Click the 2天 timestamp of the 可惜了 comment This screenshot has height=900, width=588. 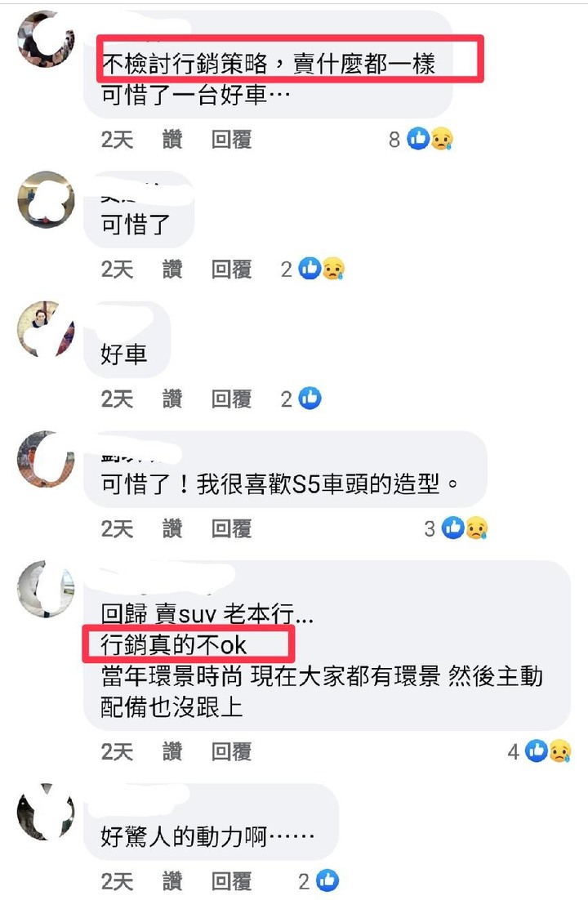tap(117, 269)
